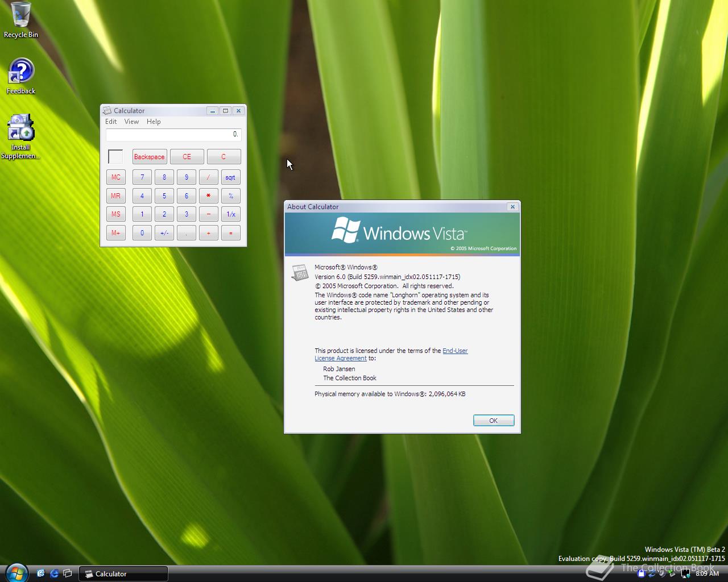Open the Edit menu in Calculator
Screen dimensions: 728x582
[111, 122]
